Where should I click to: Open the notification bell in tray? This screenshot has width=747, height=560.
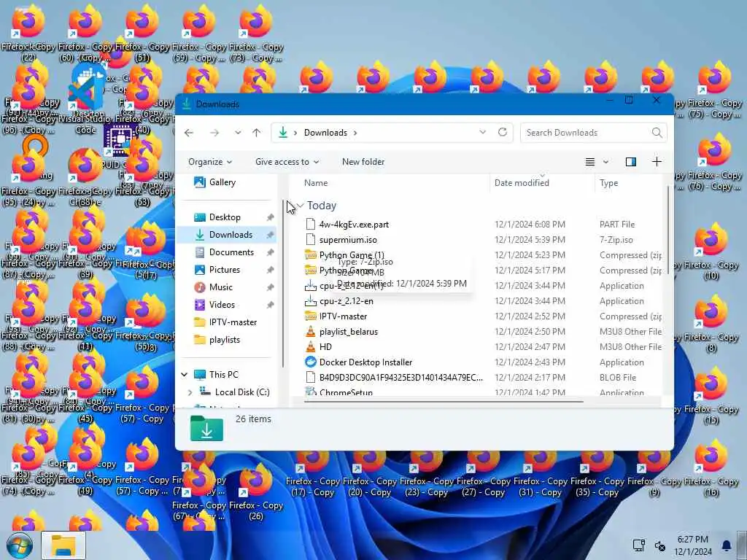(726, 545)
